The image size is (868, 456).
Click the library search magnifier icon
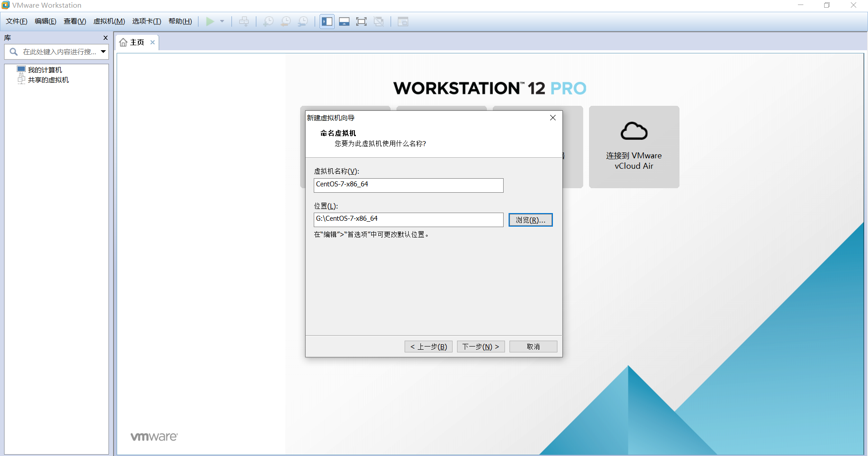14,52
